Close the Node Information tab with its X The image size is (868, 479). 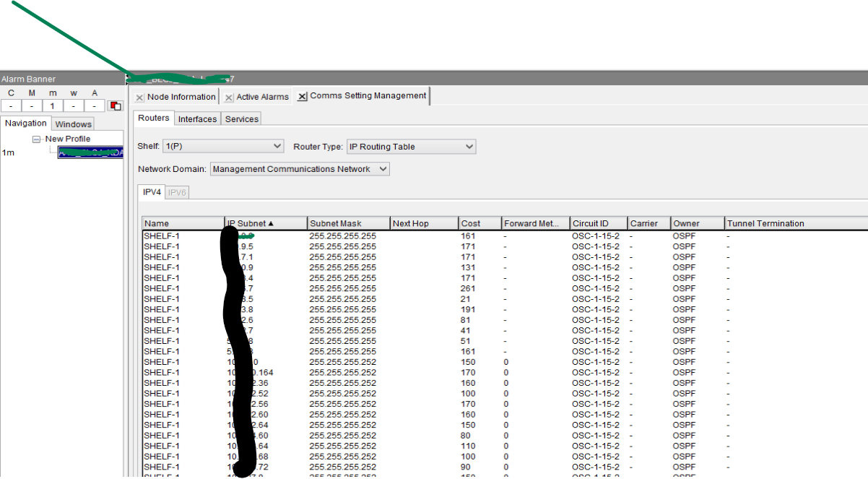(x=139, y=98)
